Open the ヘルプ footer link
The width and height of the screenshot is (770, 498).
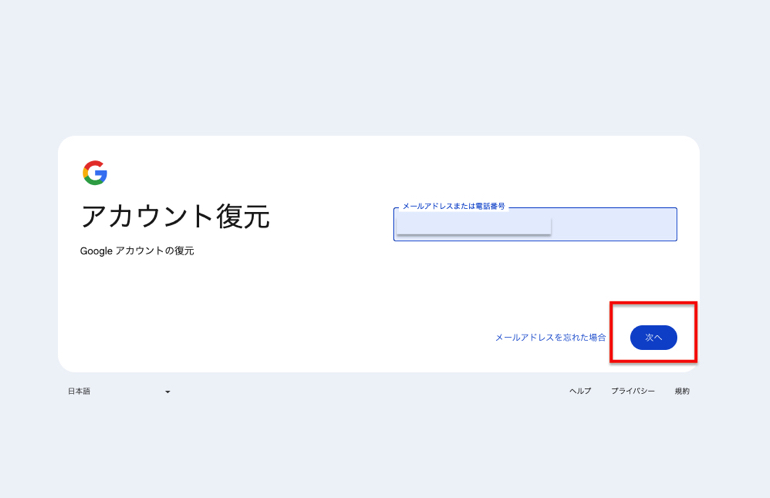580,392
